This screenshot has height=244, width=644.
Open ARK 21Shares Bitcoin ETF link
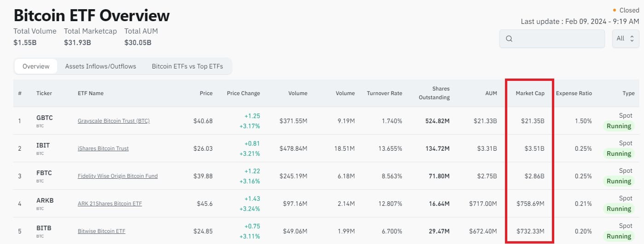110,204
